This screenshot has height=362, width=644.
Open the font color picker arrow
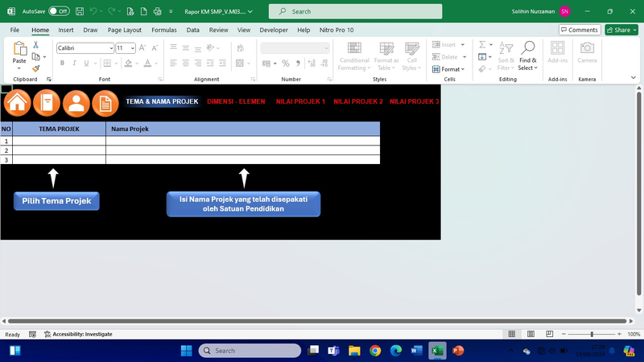[x=156, y=64]
